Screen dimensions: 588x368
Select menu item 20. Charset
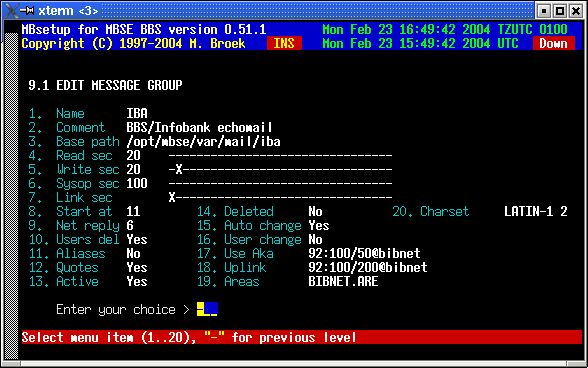point(431,212)
